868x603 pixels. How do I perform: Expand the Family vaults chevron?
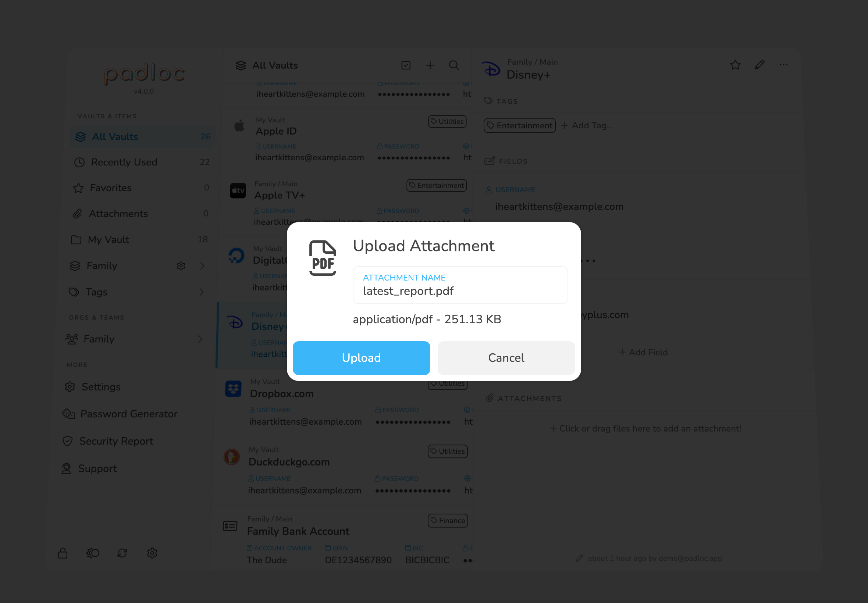pyautogui.click(x=202, y=266)
